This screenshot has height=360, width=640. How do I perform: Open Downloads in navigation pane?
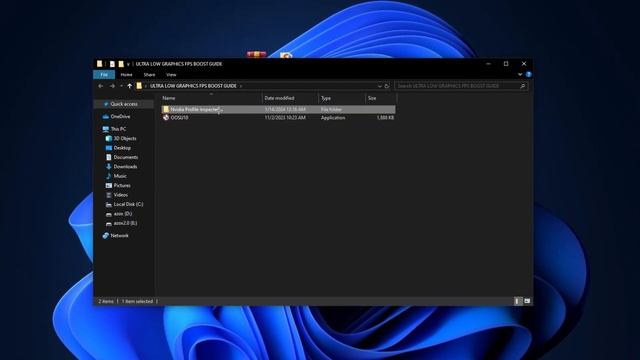pos(125,167)
